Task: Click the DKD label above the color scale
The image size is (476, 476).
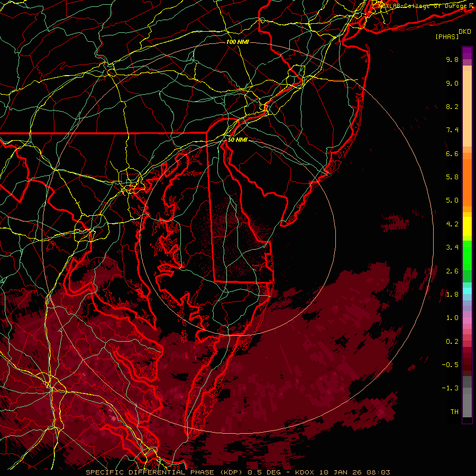Action: pos(464,32)
